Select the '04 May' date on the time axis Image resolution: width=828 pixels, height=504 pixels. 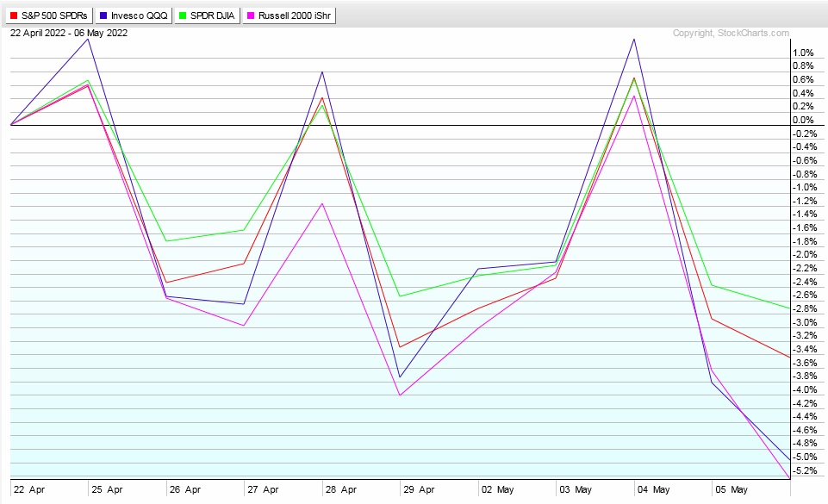654,489
